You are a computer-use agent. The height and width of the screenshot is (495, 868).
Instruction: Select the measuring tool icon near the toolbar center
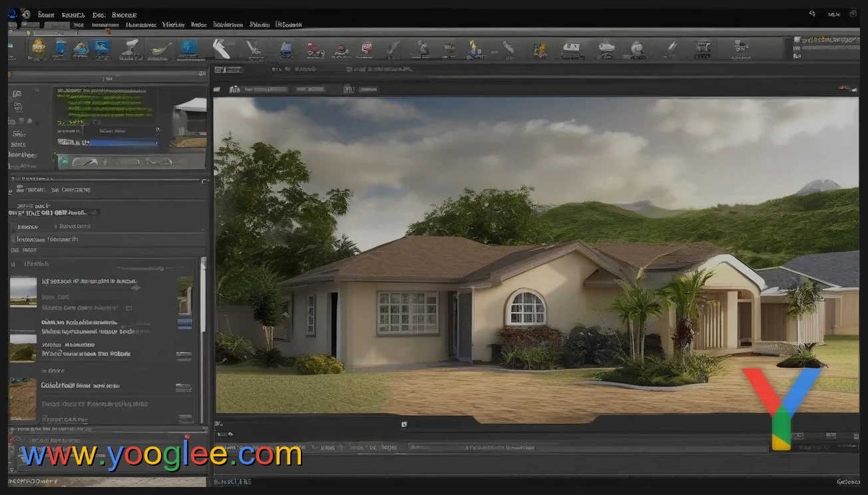tap(393, 47)
